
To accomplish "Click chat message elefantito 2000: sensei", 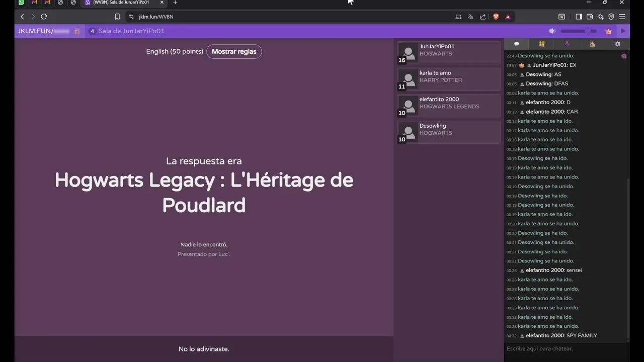I will [554, 270].
